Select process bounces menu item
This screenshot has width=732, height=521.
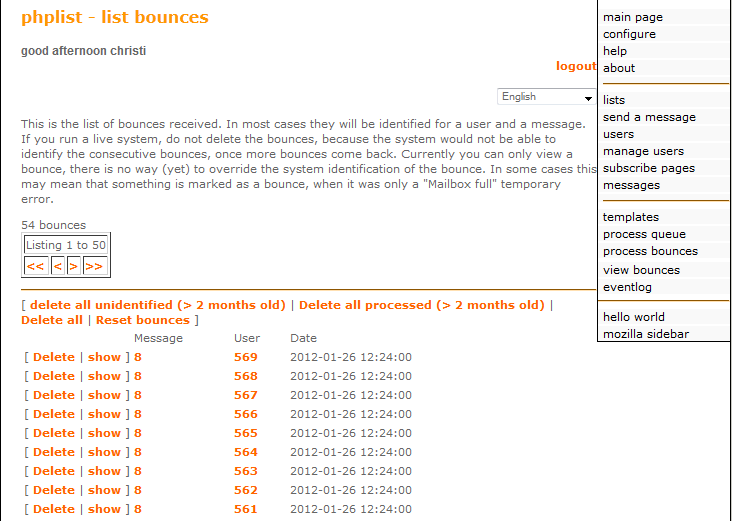pyautogui.click(x=650, y=251)
